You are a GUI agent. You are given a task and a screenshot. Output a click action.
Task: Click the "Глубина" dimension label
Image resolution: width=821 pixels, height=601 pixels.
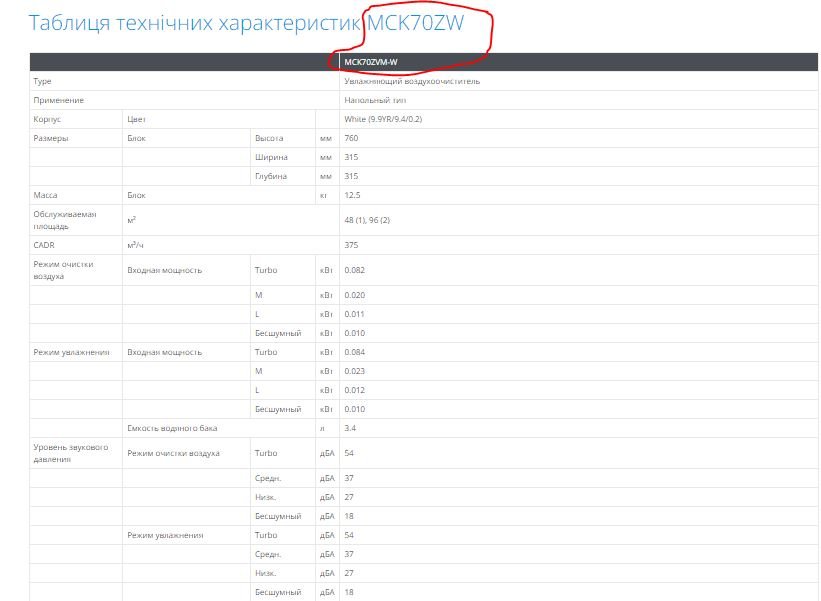click(271, 176)
